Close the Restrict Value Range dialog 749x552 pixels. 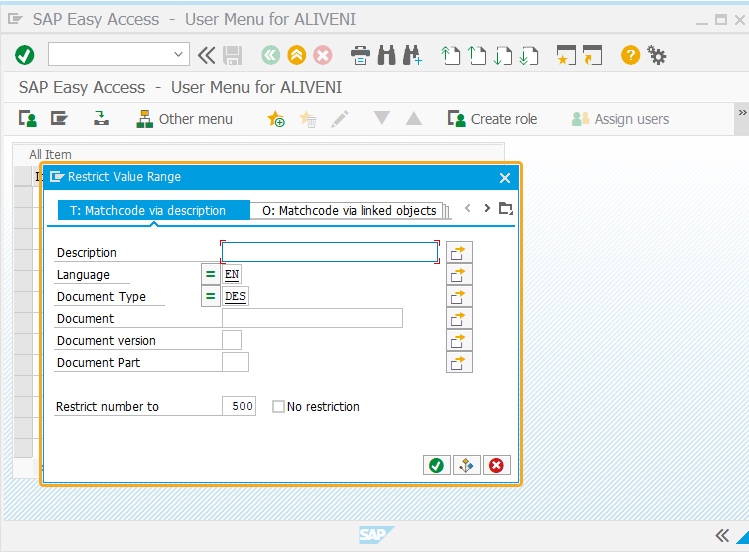click(505, 178)
